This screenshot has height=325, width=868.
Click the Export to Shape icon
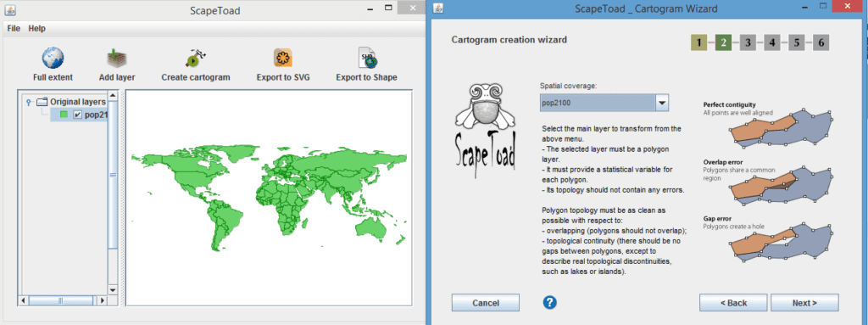pyautogui.click(x=367, y=58)
